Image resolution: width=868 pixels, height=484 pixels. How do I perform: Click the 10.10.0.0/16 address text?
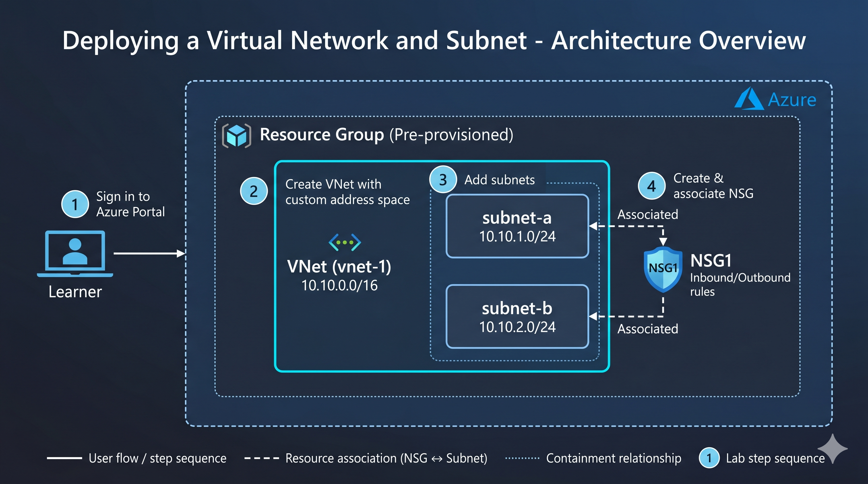click(x=339, y=285)
